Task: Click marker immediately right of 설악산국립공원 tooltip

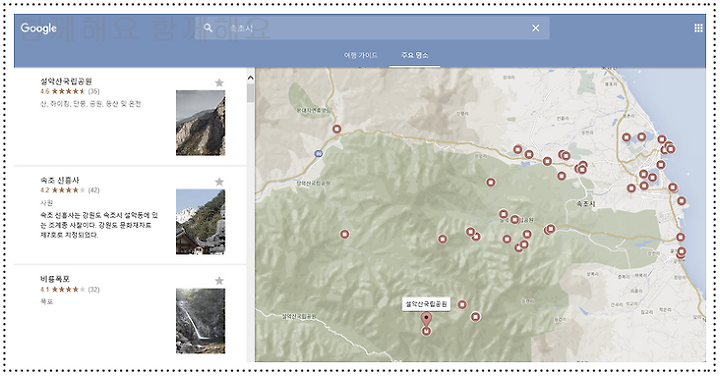Action: click(462, 304)
